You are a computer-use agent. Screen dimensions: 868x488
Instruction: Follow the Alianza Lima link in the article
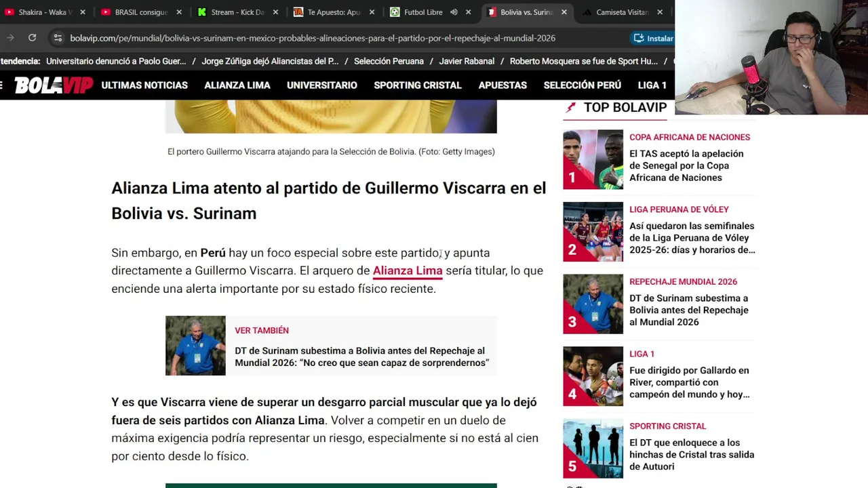click(x=408, y=270)
